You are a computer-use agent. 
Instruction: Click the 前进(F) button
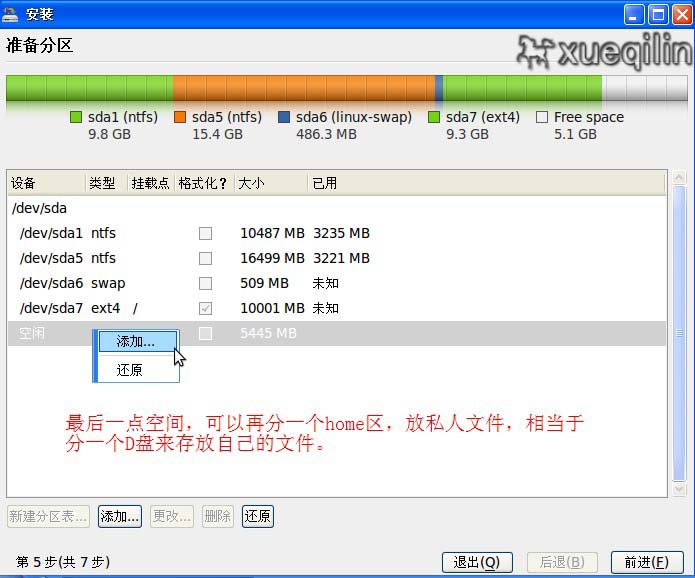pos(647,562)
